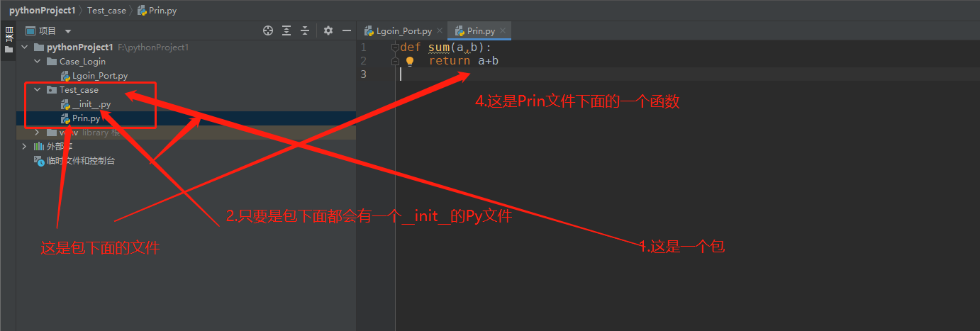Image resolution: width=980 pixels, height=331 pixels.
Task: Collapse the Case_Login folder arrow
Action: pos(38,62)
